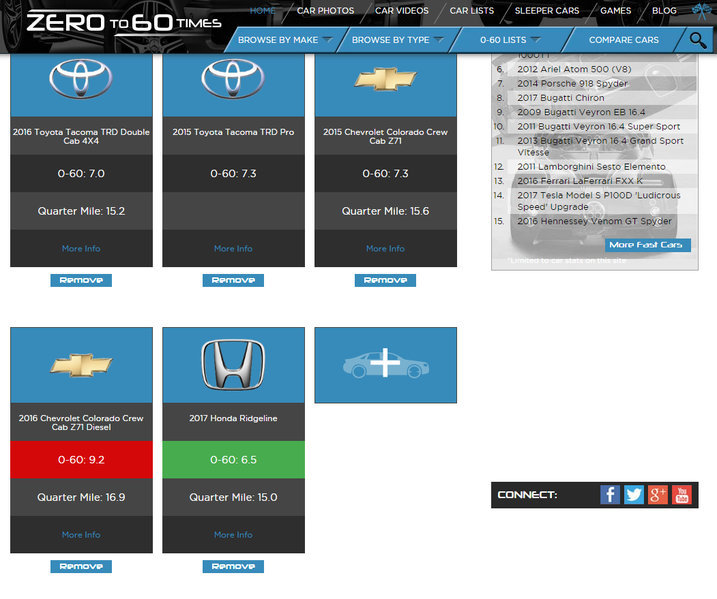Remove the 2016 Toyota Tacoma TRD Double Cab
The width and height of the screenshot is (717, 599).
(81, 280)
